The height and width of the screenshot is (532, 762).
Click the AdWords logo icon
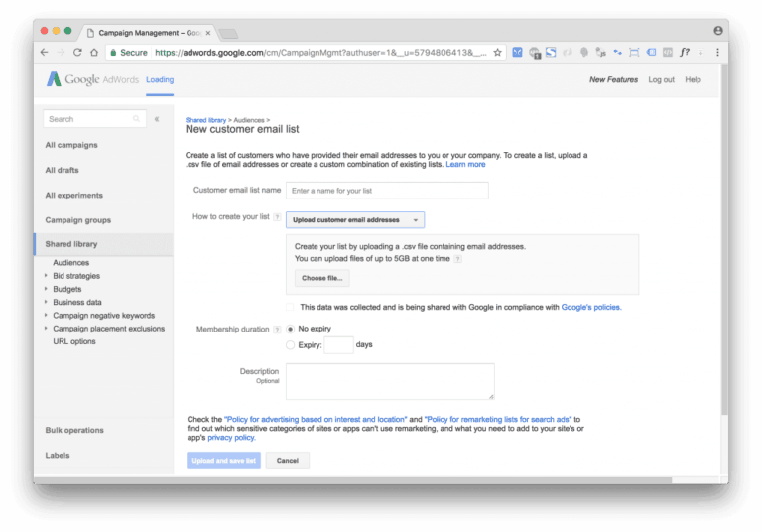point(54,79)
